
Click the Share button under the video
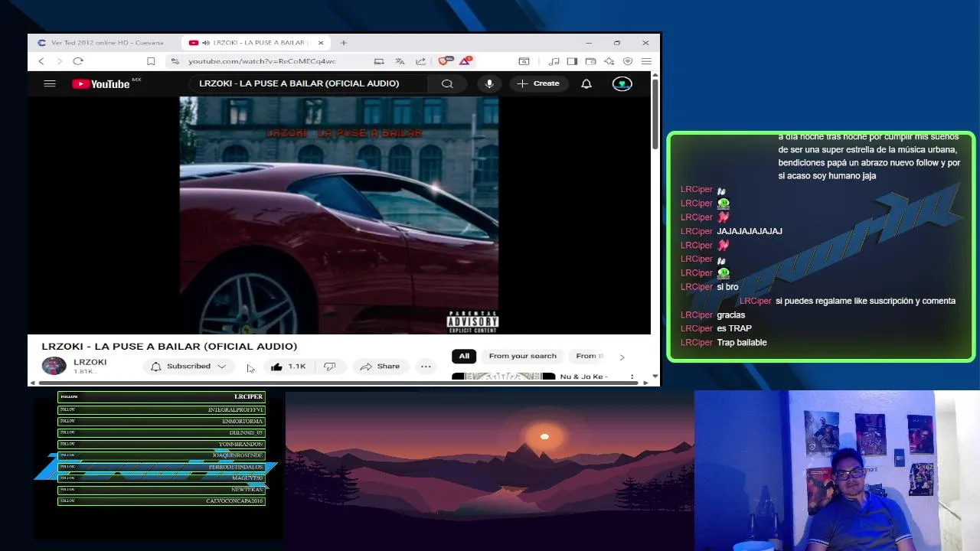pyautogui.click(x=381, y=367)
